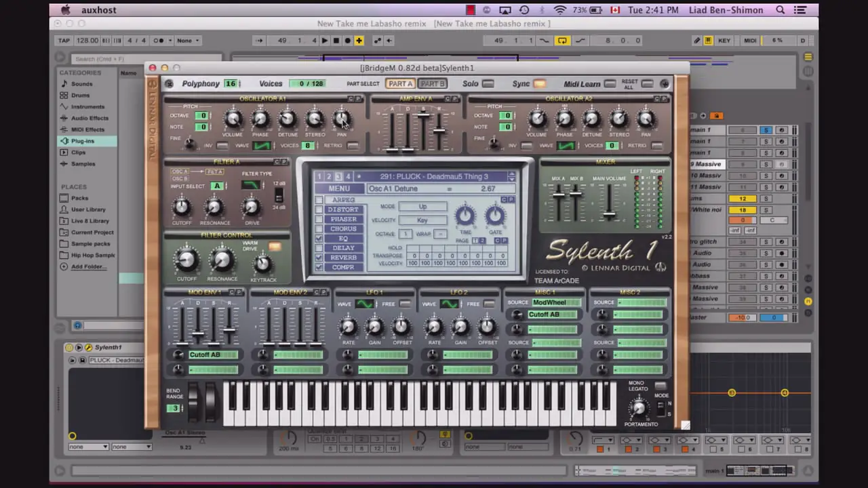Viewport: 868px width, 488px height.
Task: Click the Reset All button
Action: click(647, 84)
